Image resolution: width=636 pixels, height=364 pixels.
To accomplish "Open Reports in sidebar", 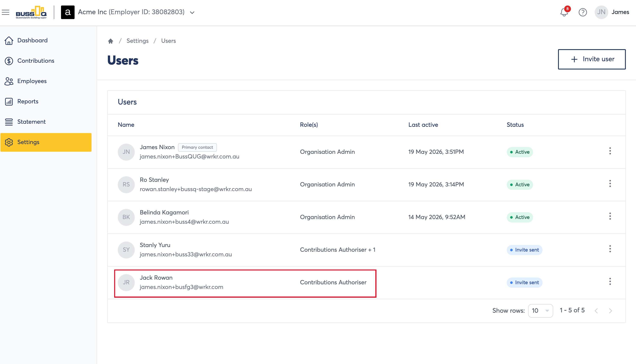I will click(46, 101).
